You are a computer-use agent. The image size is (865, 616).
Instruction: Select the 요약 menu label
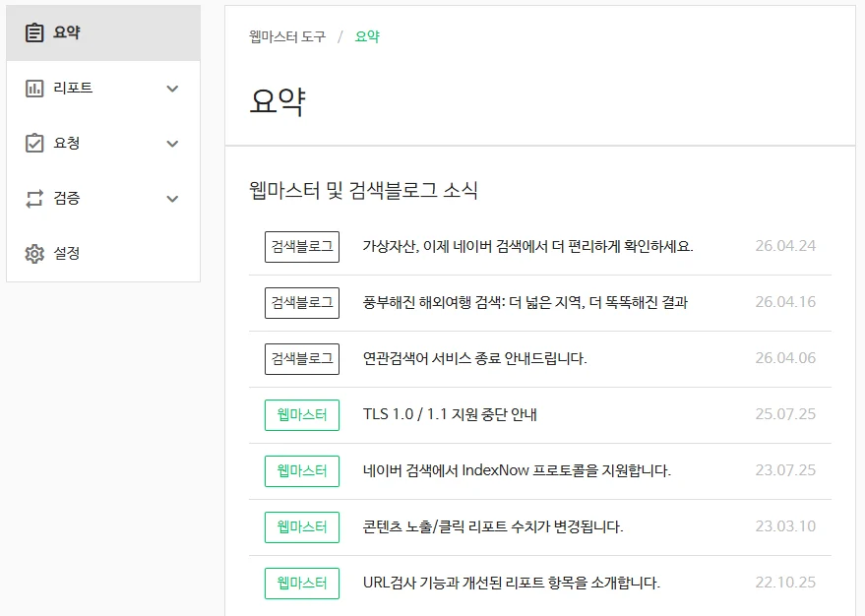click(x=67, y=32)
